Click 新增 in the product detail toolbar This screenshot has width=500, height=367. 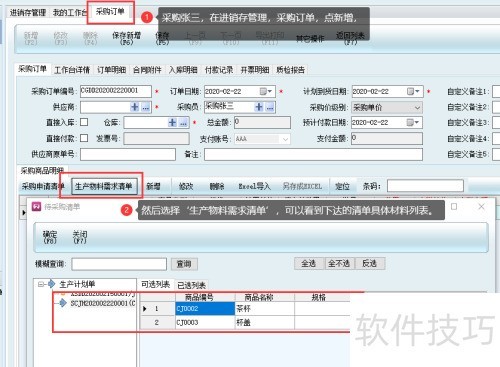153,186
